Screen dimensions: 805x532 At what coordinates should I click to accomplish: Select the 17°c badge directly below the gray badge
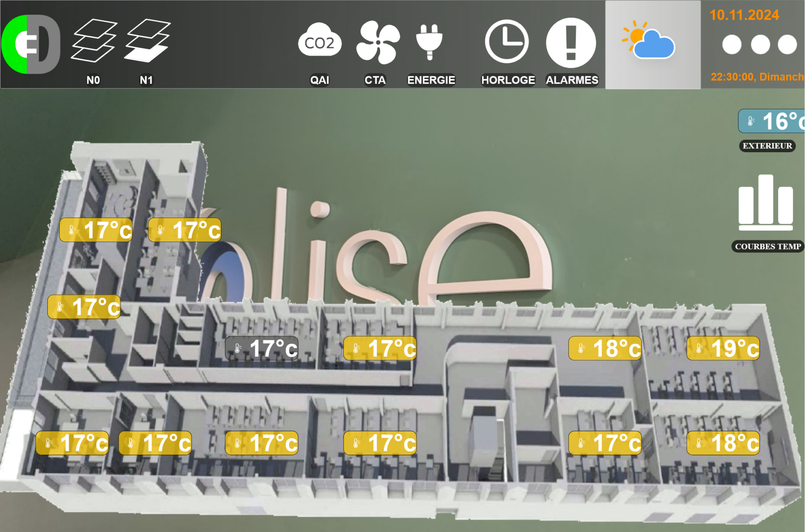(x=262, y=443)
